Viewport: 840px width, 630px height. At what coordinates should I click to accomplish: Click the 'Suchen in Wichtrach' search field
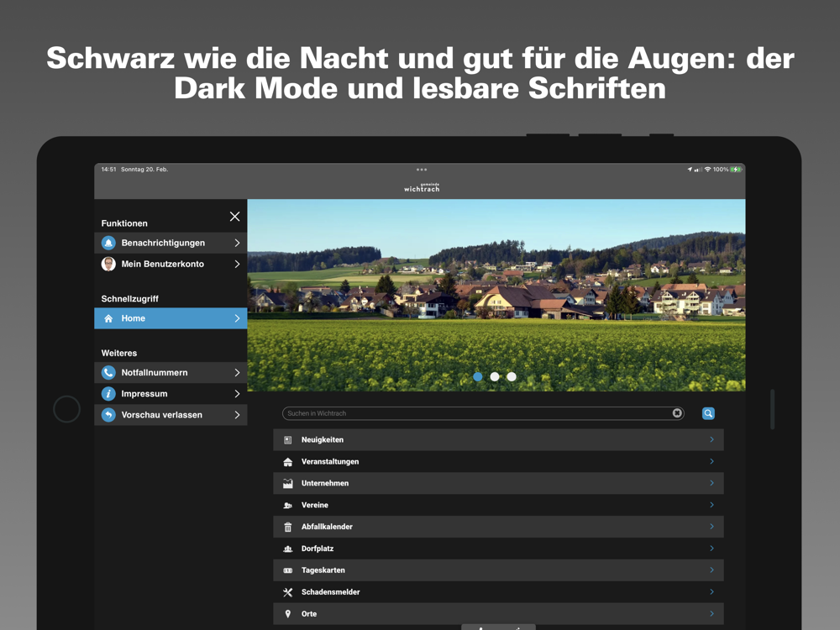tap(483, 413)
